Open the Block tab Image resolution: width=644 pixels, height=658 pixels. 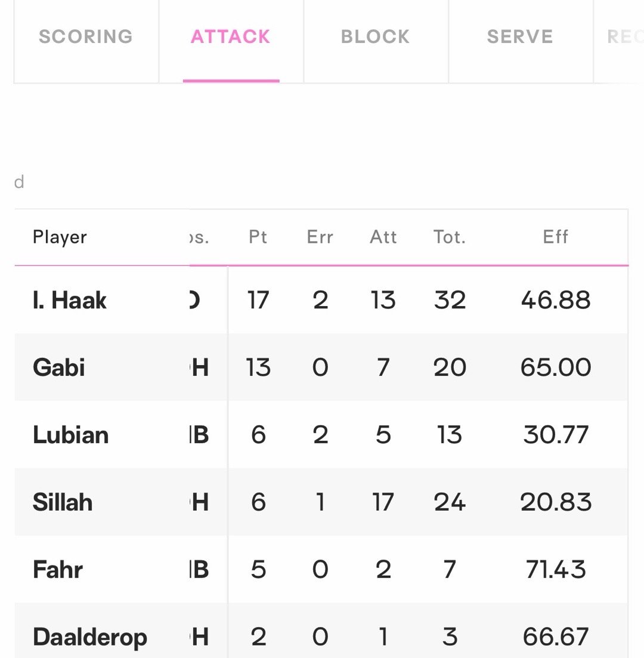click(376, 37)
